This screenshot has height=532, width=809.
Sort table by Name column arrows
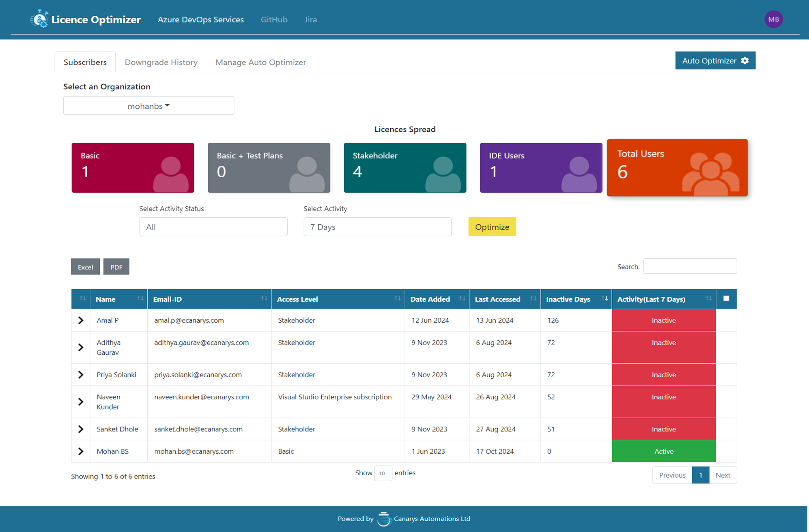coord(140,298)
